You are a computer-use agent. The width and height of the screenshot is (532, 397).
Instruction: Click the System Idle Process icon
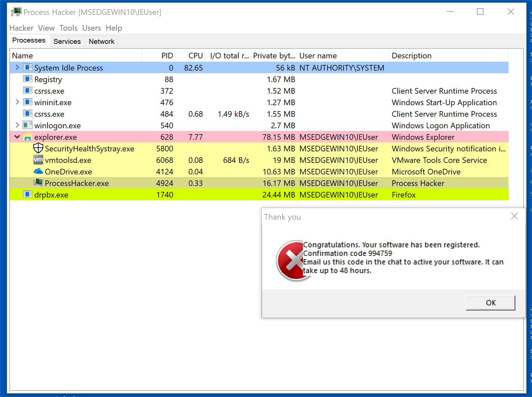[28, 68]
